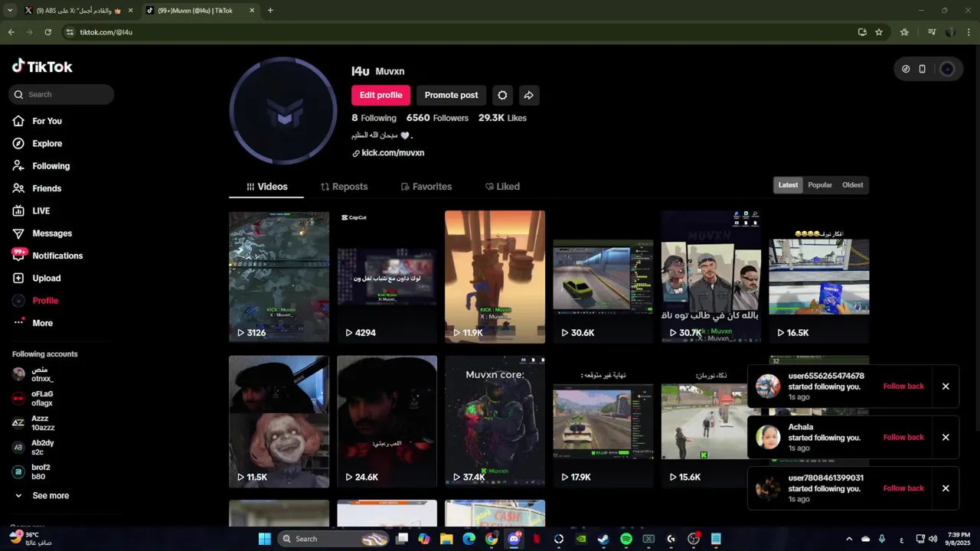
Task: Click the Promote post button
Action: 451,95
